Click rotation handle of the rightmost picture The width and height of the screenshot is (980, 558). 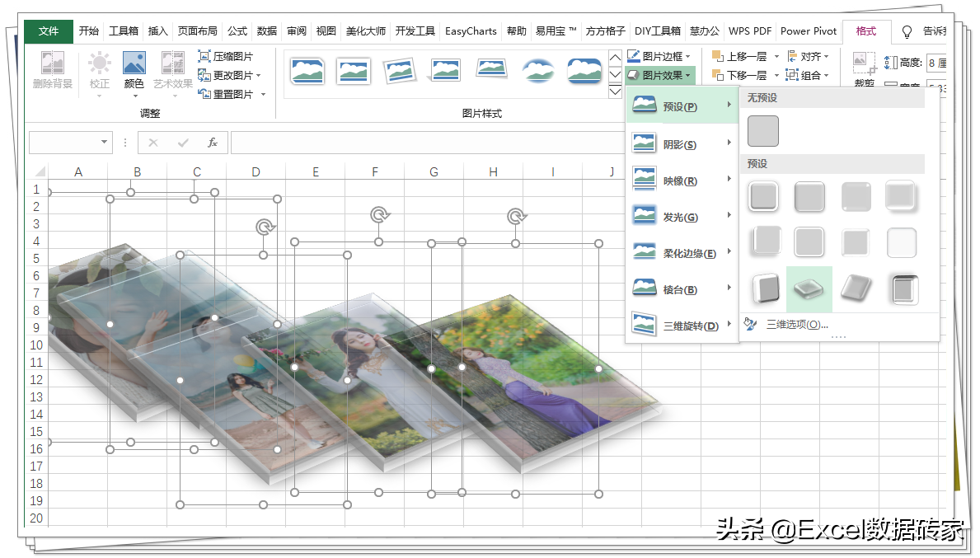(x=516, y=216)
